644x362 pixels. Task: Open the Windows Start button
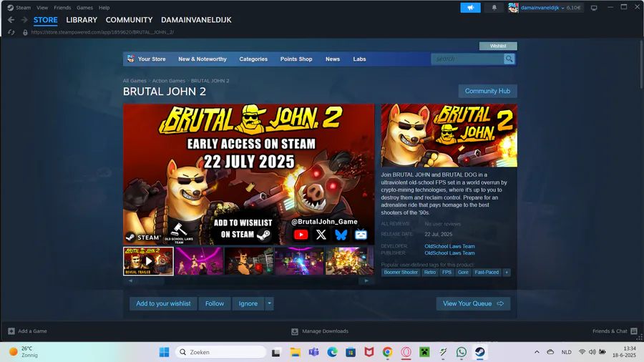click(164, 352)
